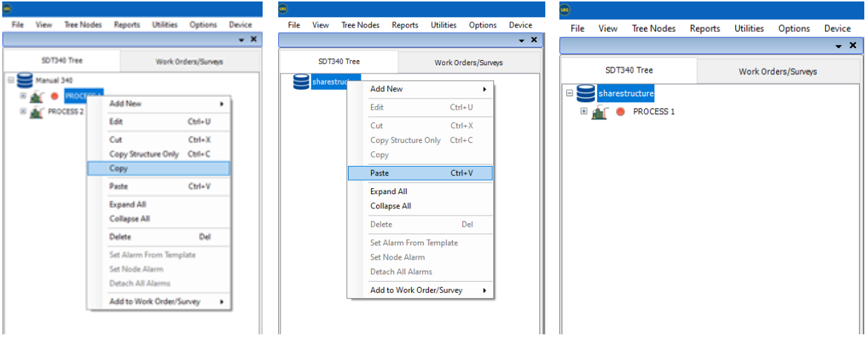Screen dimensions: 868x338
Task: Click the red alarm dot of PROCESS 1 under sharestructure
Action: [620, 112]
